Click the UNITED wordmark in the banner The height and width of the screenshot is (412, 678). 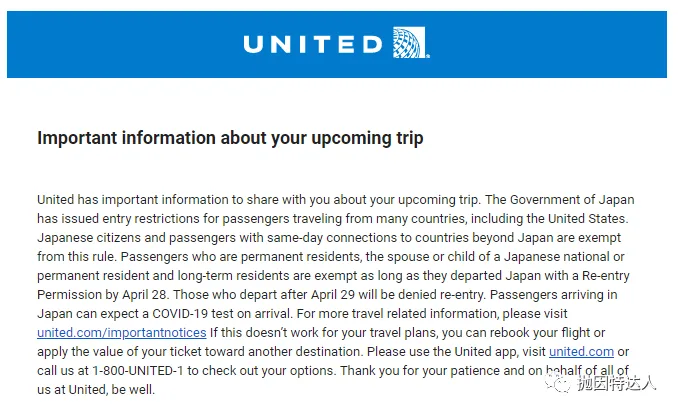point(313,45)
